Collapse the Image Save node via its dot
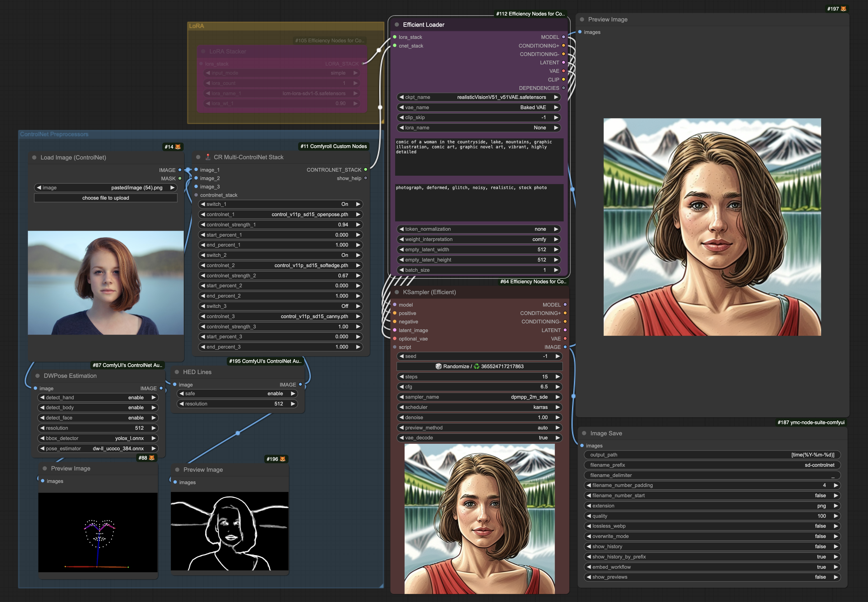Image resolution: width=868 pixels, height=602 pixels. tap(584, 433)
